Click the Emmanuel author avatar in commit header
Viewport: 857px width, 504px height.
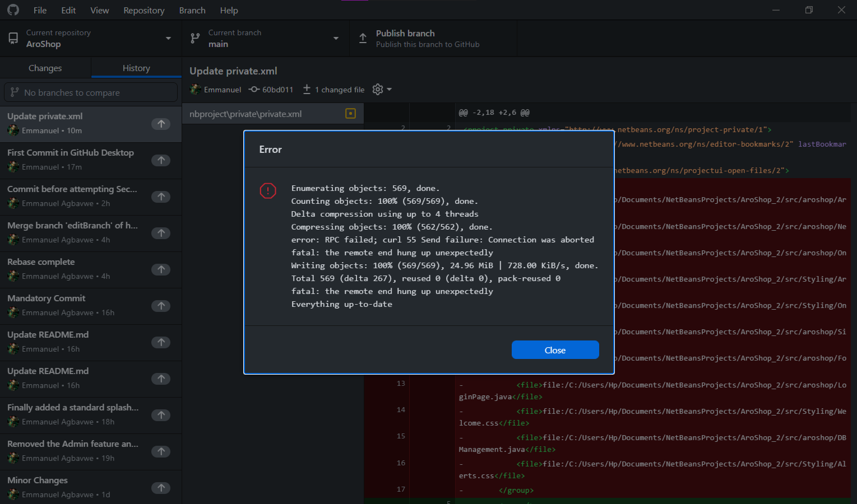point(196,89)
